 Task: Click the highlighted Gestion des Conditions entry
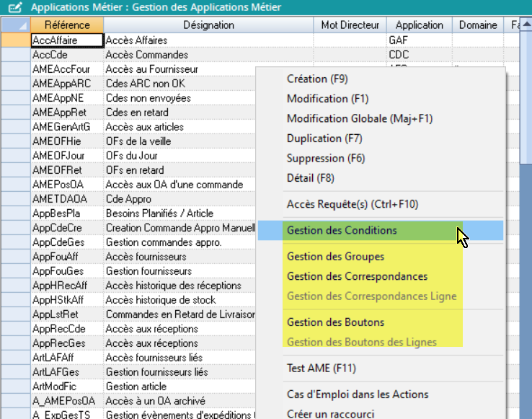coord(342,231)
